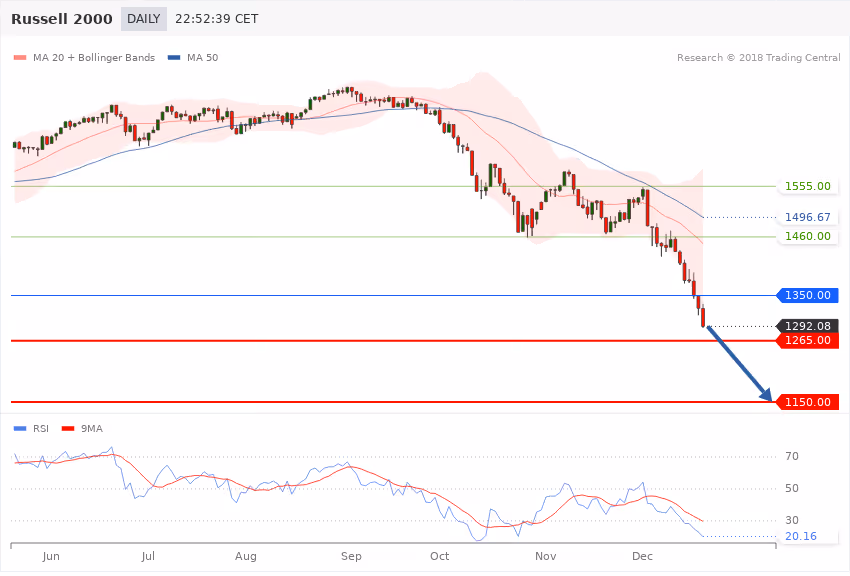Click the 9MA legend label
Screen dimensions: 850x576
click(92, 429)
